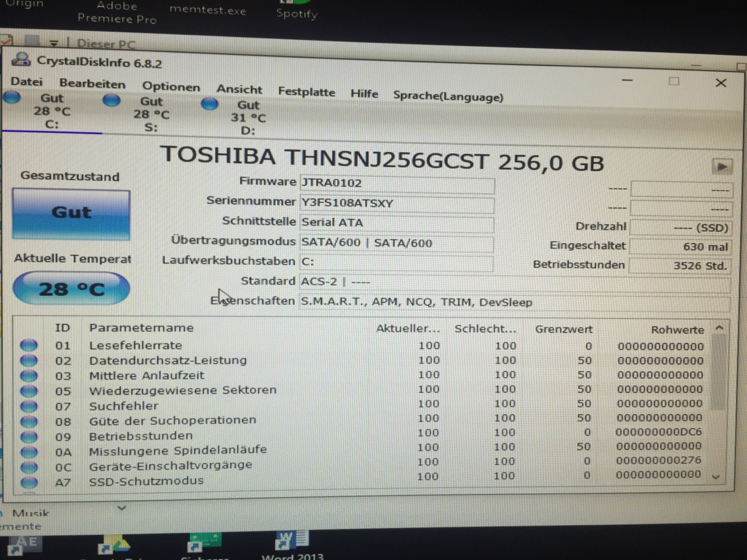Select drive S: status tab
The width and height of the screenshot is (747, 560).
click(x=151, y=114)
